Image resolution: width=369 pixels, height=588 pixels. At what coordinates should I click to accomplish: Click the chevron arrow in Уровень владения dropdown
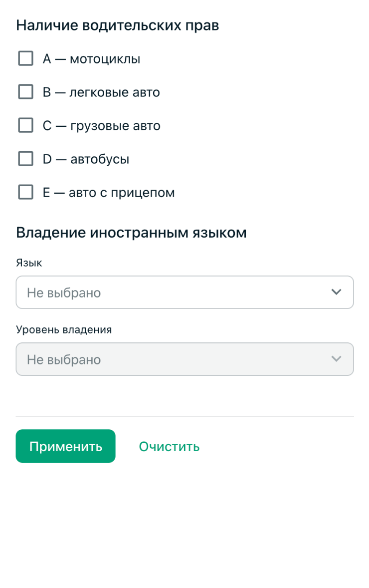pyautogui.click(x=337, y=359)
